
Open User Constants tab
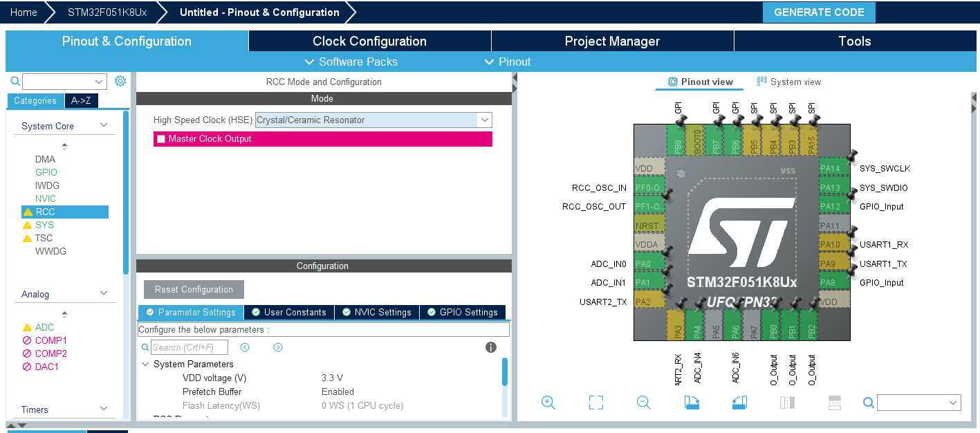click(289, 312)
